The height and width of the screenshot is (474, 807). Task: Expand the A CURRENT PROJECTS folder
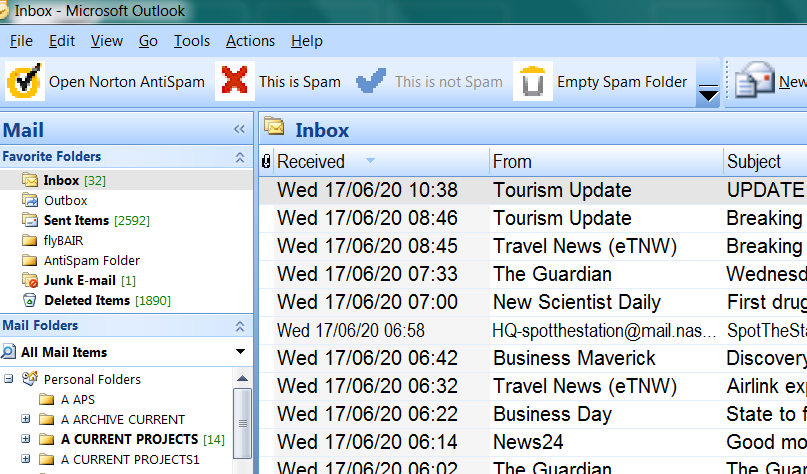click(25, 439)
